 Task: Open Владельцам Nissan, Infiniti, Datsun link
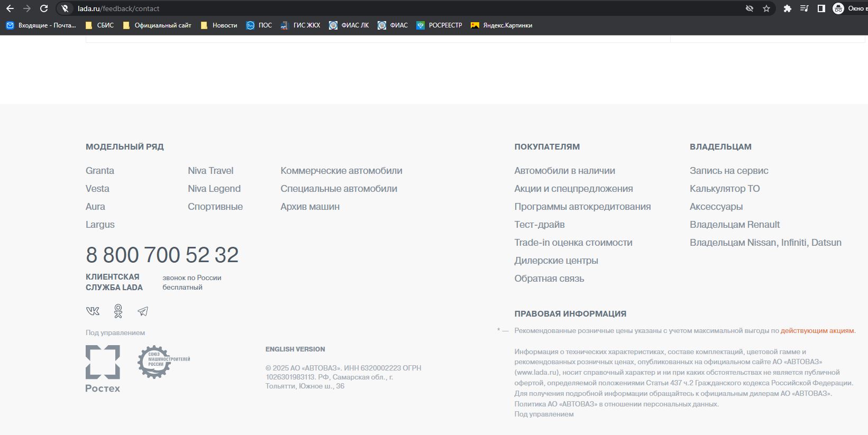(x=765, y=243)
